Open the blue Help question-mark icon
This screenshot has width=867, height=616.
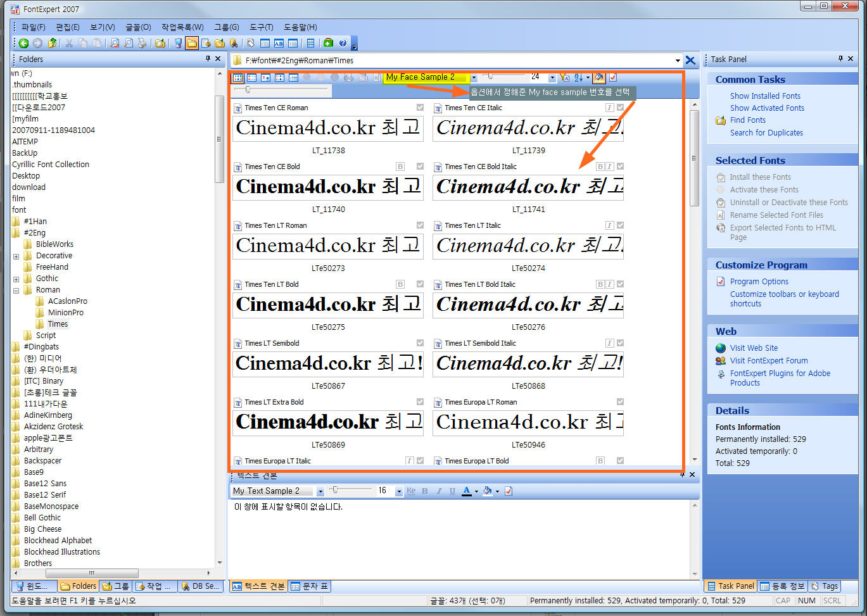[x=343, y=43]
